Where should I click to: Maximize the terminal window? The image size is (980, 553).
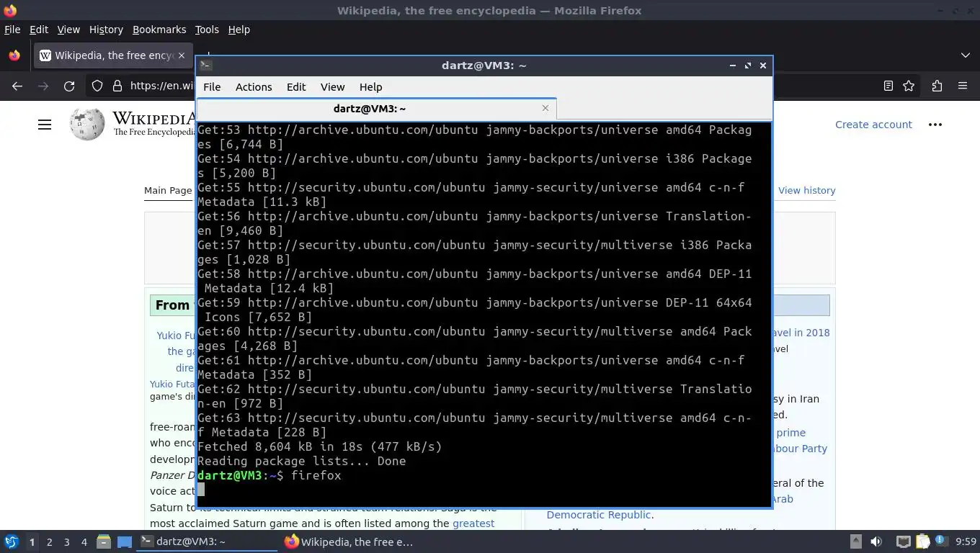(748, 66)
